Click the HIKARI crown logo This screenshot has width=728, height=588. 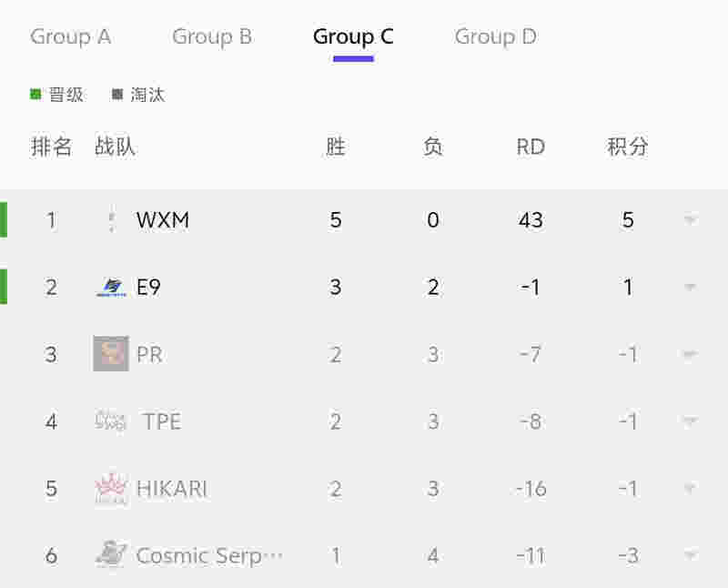[111, 488]
